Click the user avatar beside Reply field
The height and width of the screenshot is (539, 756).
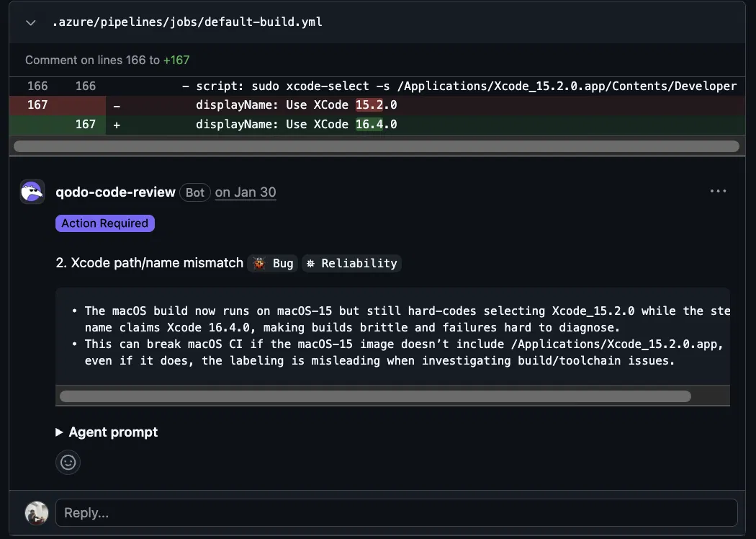click(x=37, y=512)
